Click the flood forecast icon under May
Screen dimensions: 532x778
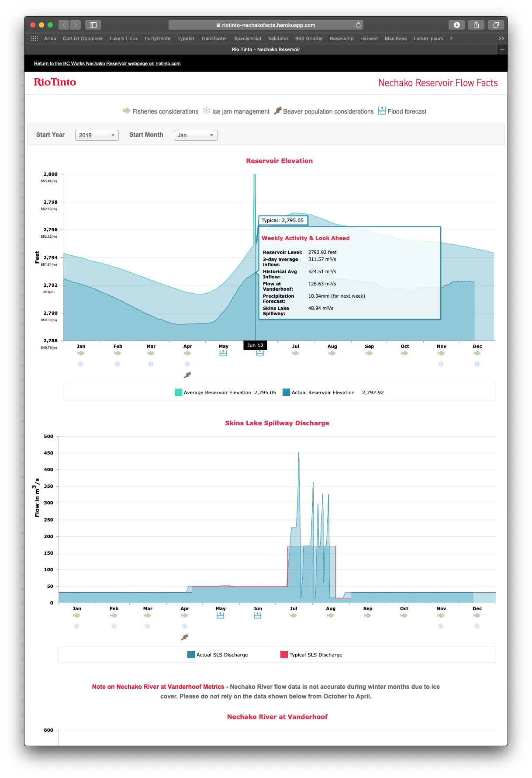click(223, 353)
